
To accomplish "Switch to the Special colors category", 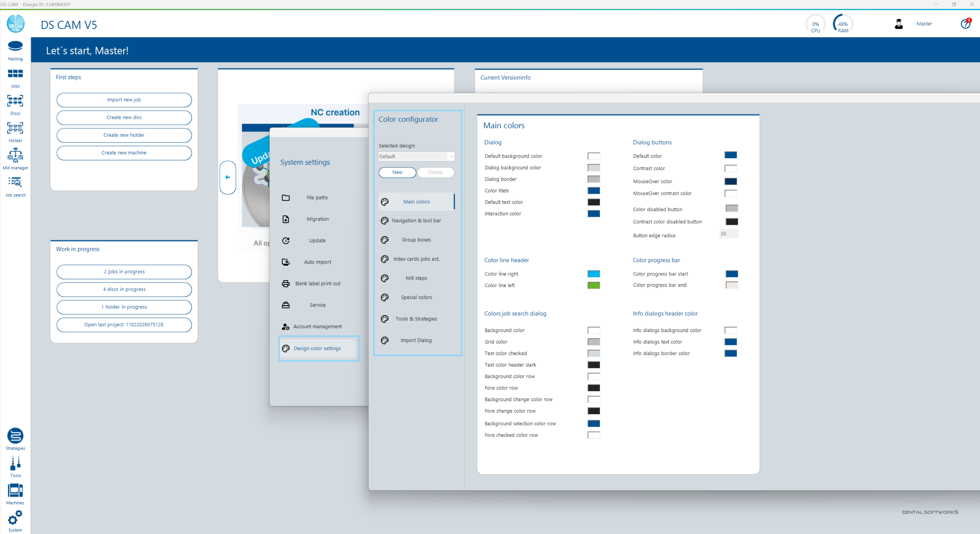I will click(416, 297).
